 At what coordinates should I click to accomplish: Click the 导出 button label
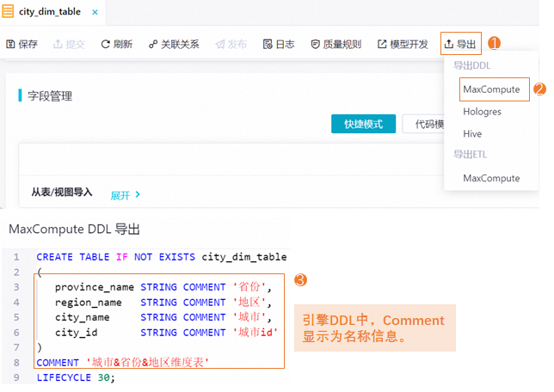click(466, 44)
